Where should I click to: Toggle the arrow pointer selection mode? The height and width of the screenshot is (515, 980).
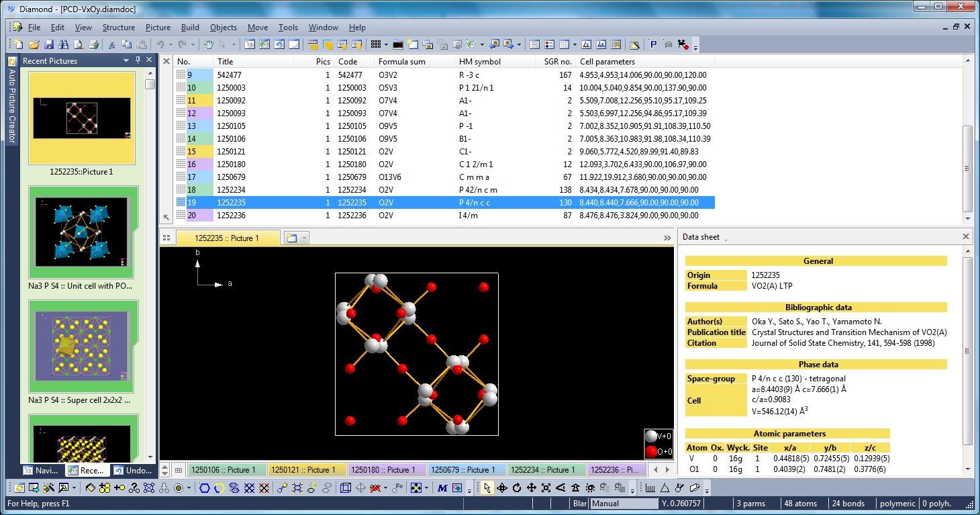pyautogui.click(x=487, y=487)
